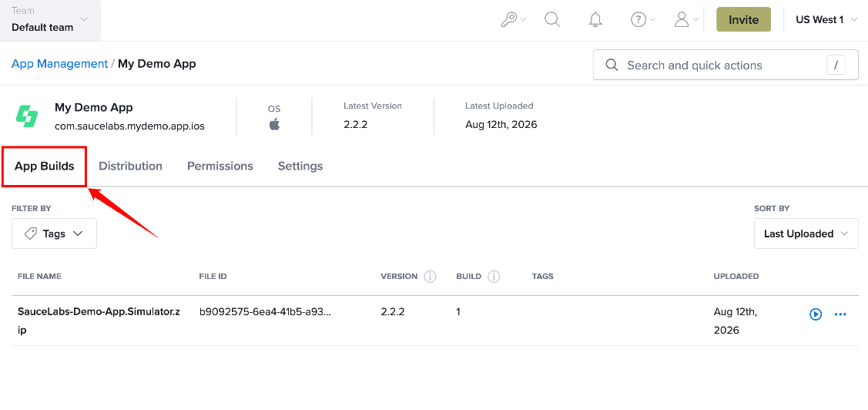The width and height of the screenshot is (868, 410).
Task: Switch to the Settings tab
Action: (x=300, y=166)
